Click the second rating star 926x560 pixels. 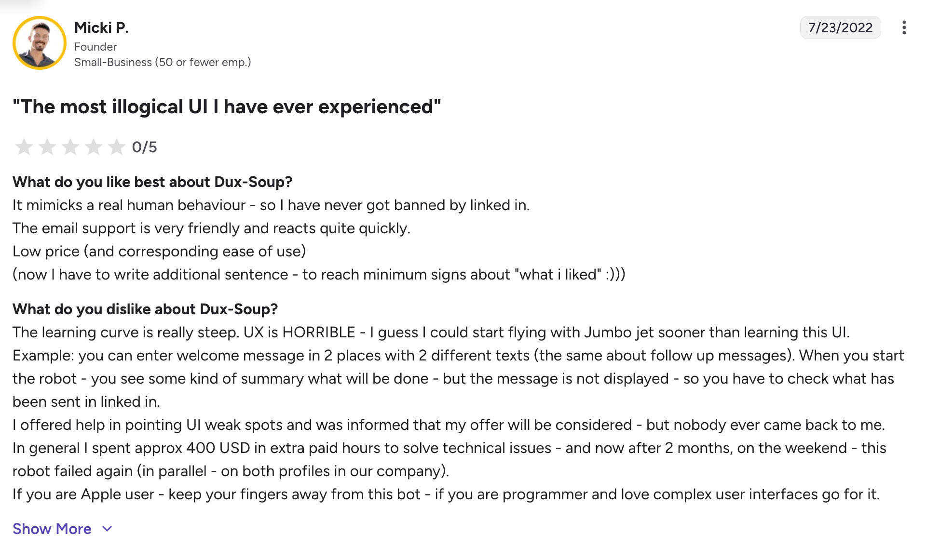47,147
